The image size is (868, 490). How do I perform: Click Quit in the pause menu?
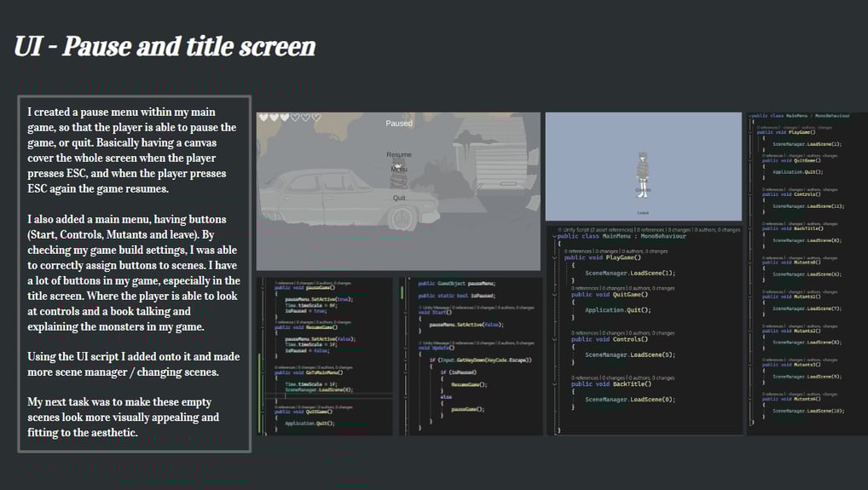click(398, 198)
